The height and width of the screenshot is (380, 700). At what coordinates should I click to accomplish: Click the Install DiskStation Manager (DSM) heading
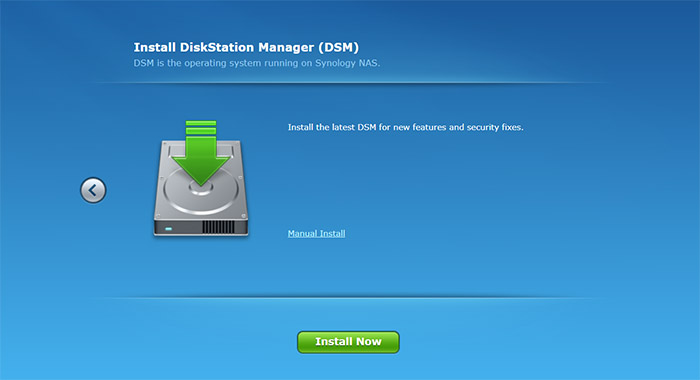246,47
